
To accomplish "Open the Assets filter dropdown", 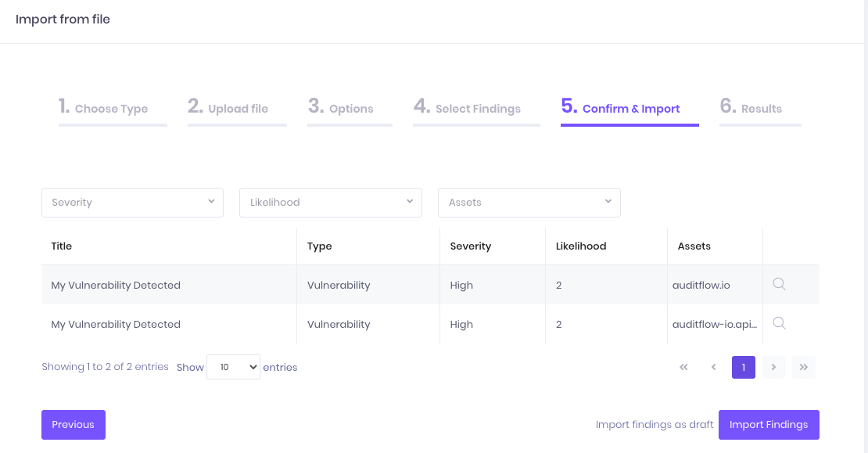I will (x=529, y=203).
